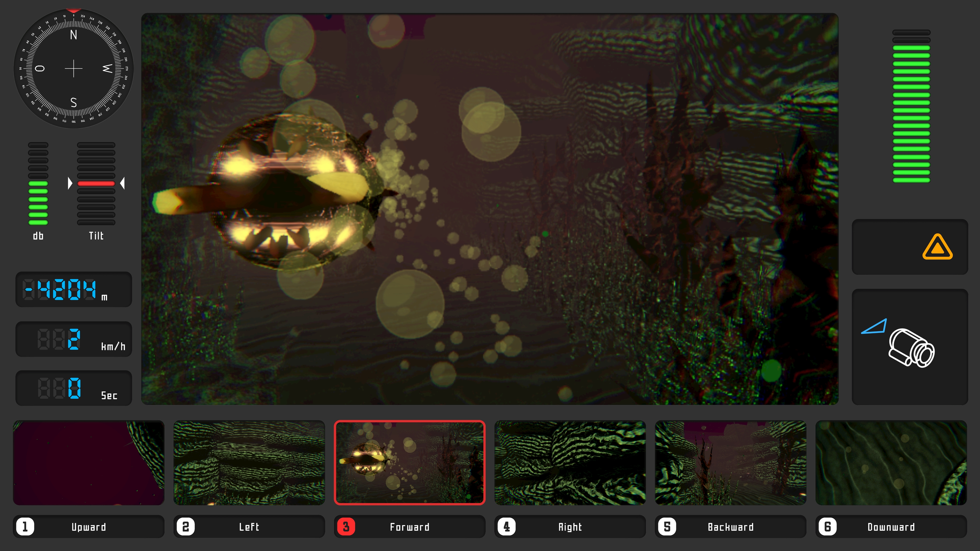This screenshot has height=551, width=980.
Task: Click the red number 3 badge
Action: coord(346,527)
